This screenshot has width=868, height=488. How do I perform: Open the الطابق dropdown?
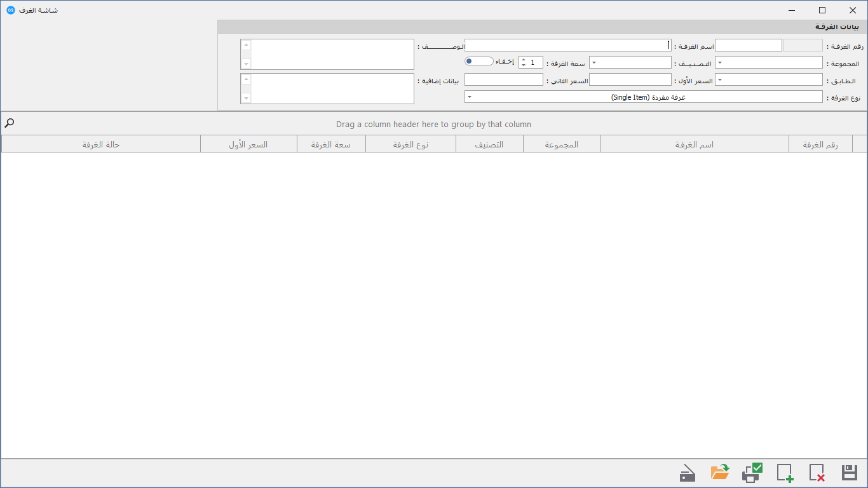[720, 80]
